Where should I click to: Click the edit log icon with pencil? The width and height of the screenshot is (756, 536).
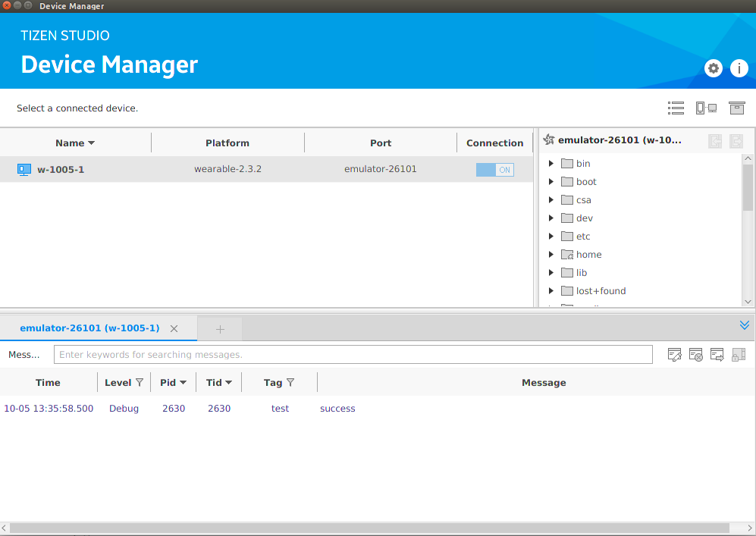[674, 354]
